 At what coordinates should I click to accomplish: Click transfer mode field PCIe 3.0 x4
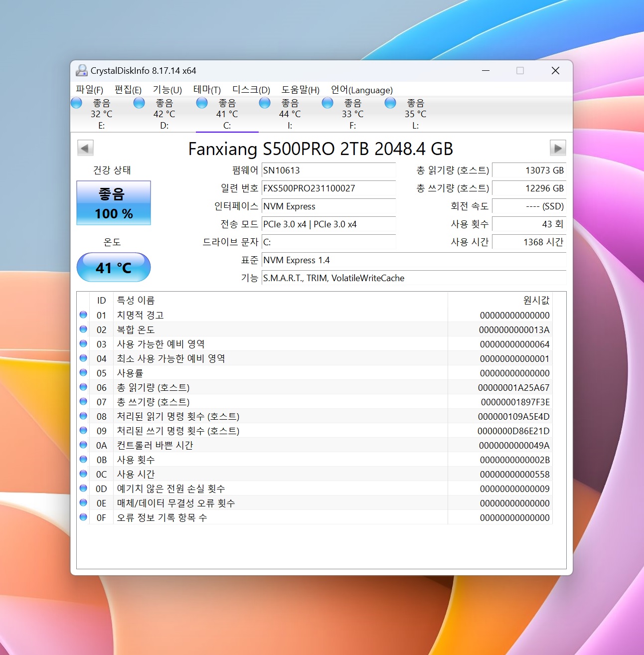pos(328,224)
